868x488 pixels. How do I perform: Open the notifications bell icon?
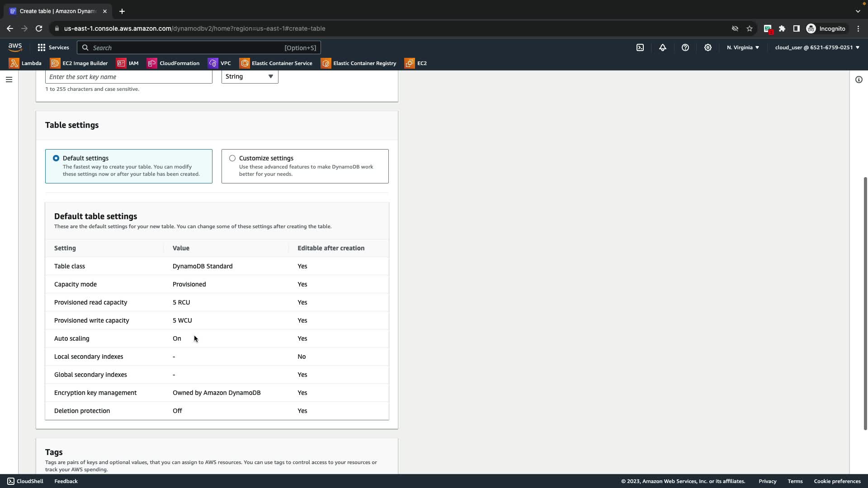pyautogui.click(x=663, y=47)
